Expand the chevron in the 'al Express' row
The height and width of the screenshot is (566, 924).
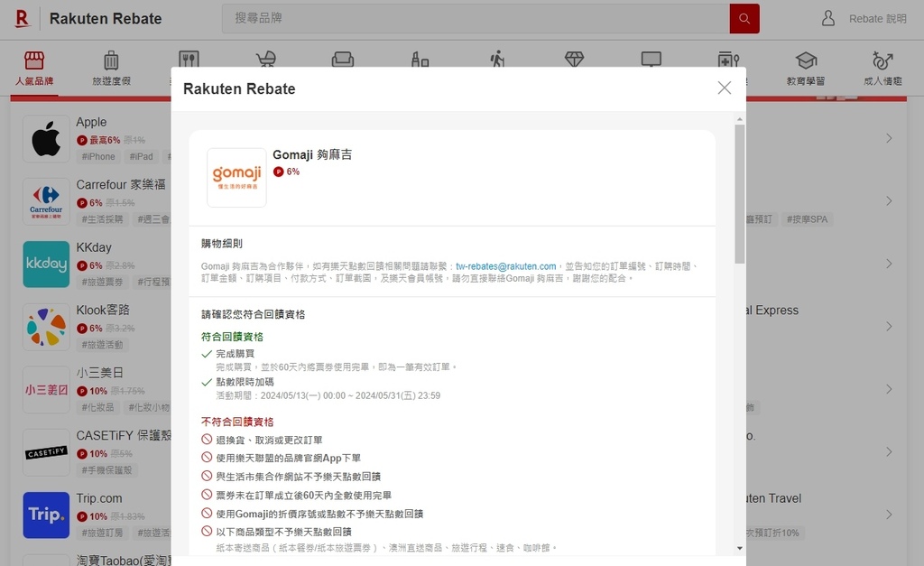[889, 327]
